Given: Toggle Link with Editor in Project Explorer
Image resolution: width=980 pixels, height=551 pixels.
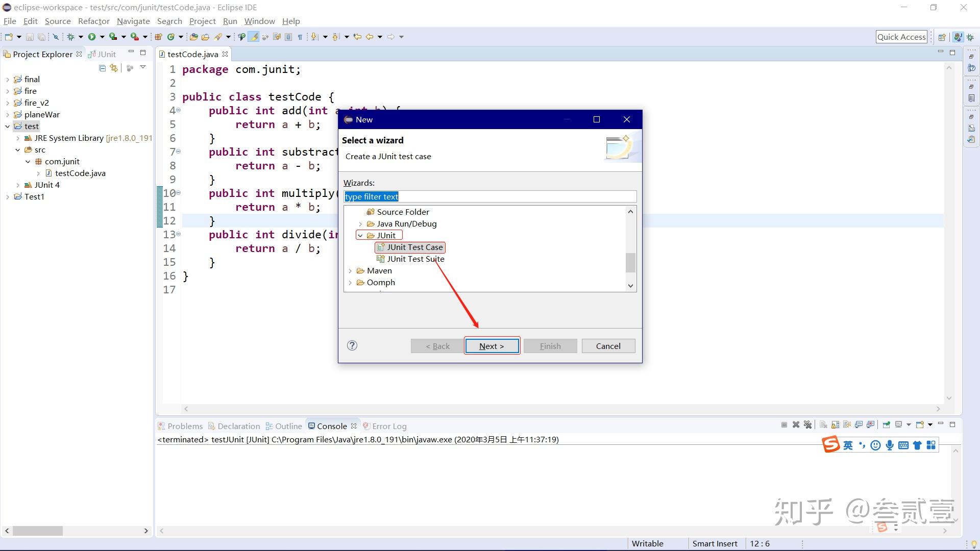Looking at the screenshot, I should pyautogui.click(x=114, y=68).
